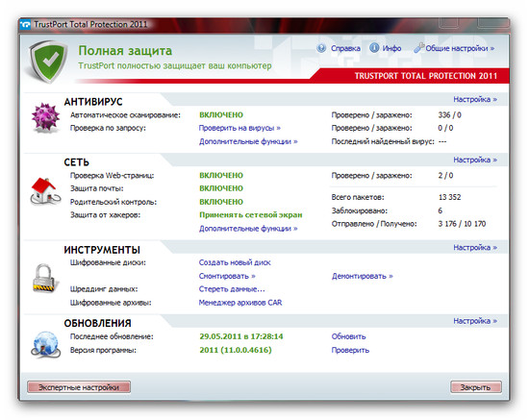The height and width of the screenshot is (420, 529).
Task: Click the green shield protection status icon
Action: click(48, 62)
